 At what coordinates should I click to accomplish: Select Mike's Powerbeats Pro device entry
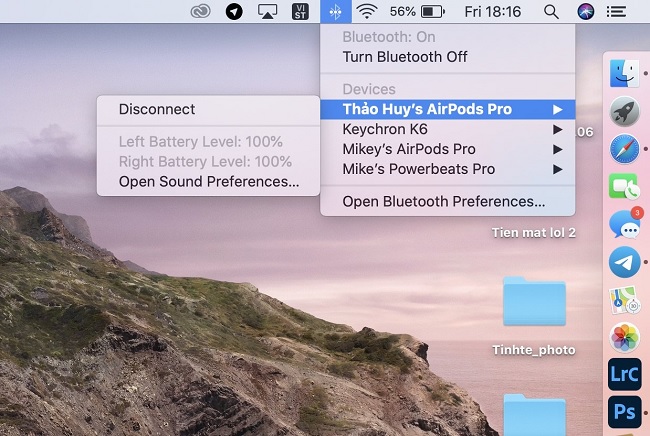pyautogui.click(x=447, y=169)
